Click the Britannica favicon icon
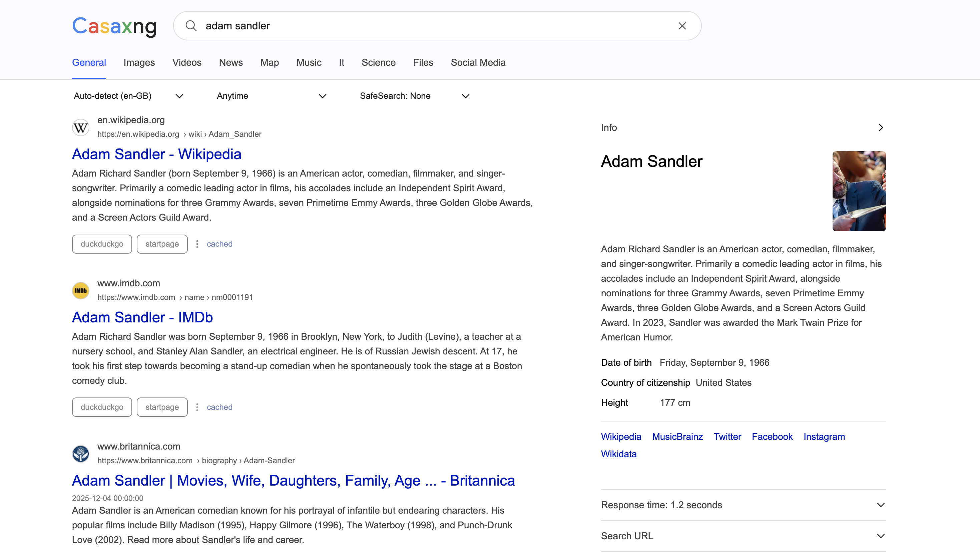Screen dimensions: 980x556 [x=80, y=454]
